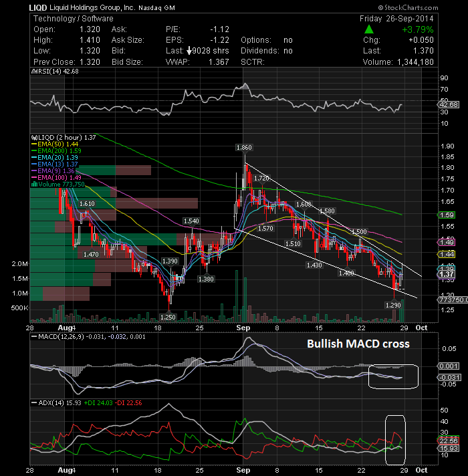Click the volume bars icon before Volume 773,750
Viewport: 468px width, 476px height.
pyautogui.click(x=34, y=185)
